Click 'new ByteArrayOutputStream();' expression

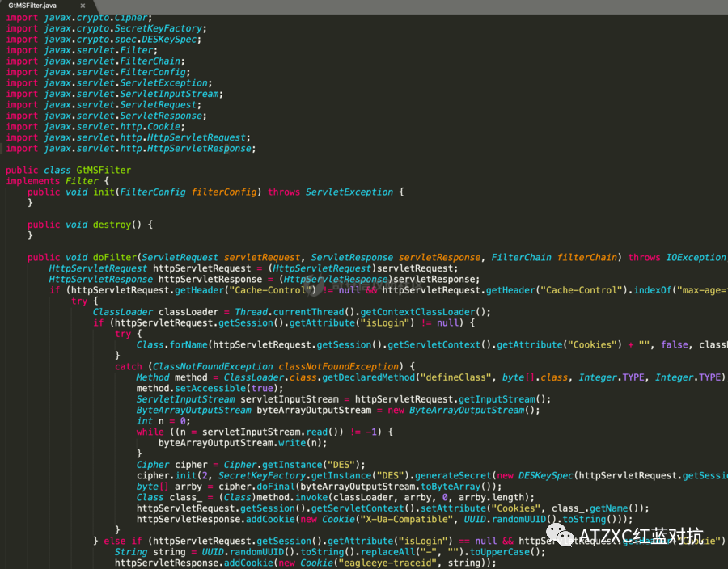(463, 410)
